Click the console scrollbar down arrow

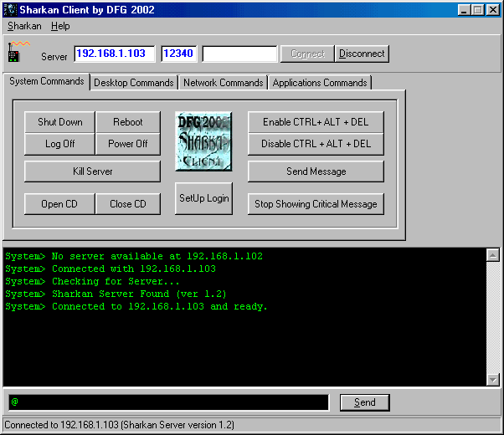click(x=493, y=379)
